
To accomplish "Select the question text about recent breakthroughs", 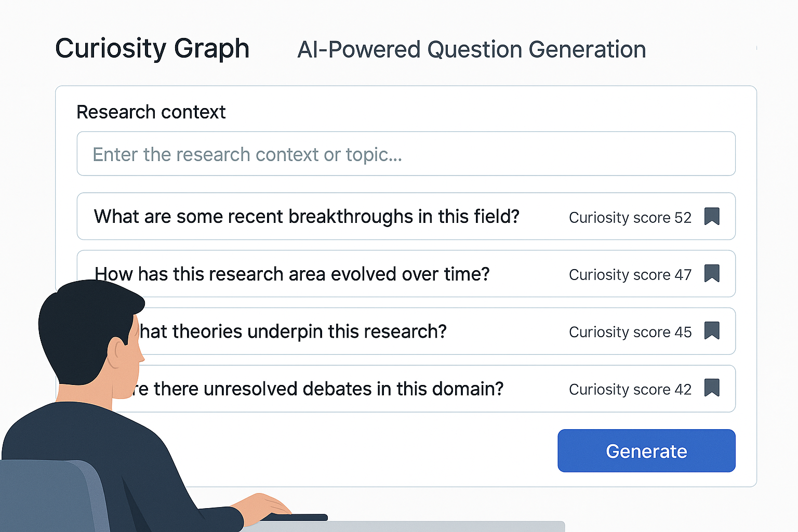I will 307,217.
